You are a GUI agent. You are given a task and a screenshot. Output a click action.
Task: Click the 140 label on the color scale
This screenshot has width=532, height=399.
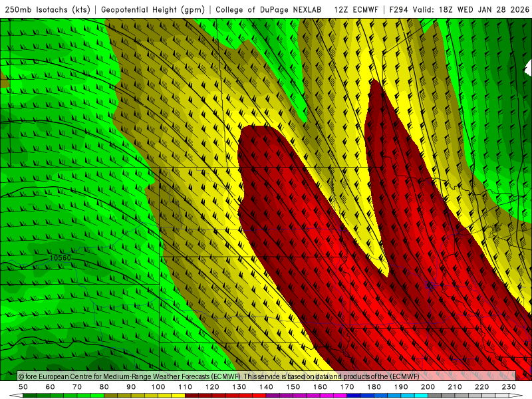click(266, 387)
